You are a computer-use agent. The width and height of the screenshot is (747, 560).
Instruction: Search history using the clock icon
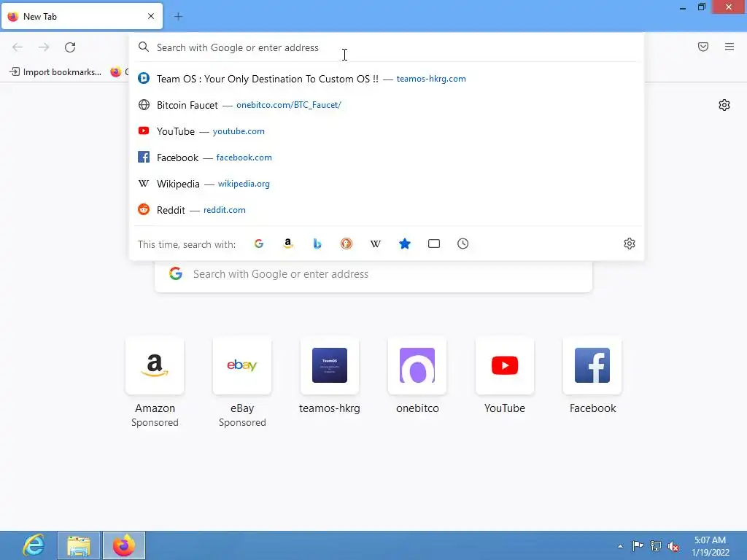(462, 244)
